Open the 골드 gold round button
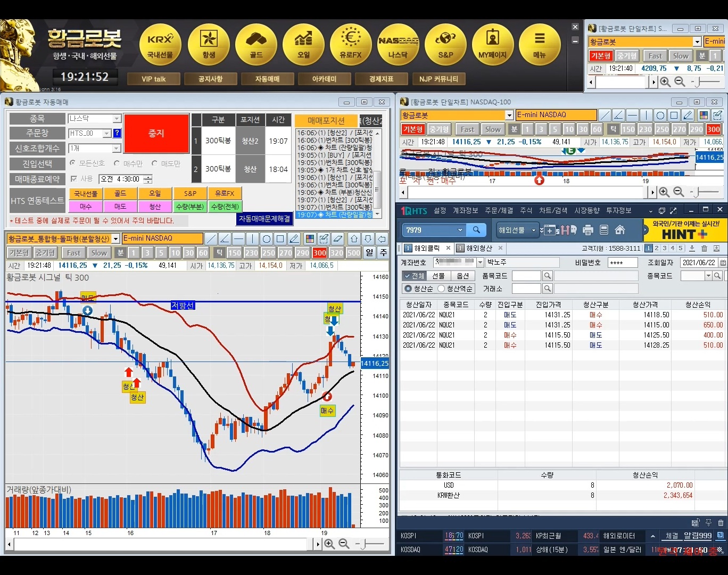This screenshot has width=728, height=575. pos(256,45)
